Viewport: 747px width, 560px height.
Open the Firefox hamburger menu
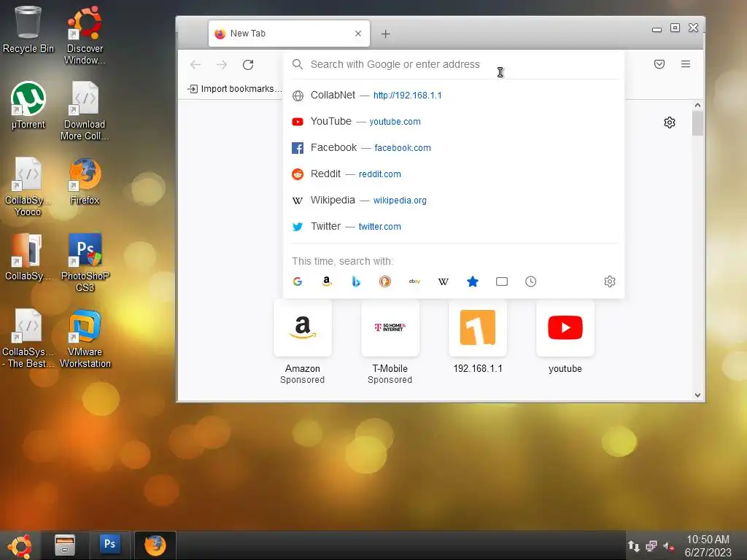pyautogui.click(x=686, y=64)
